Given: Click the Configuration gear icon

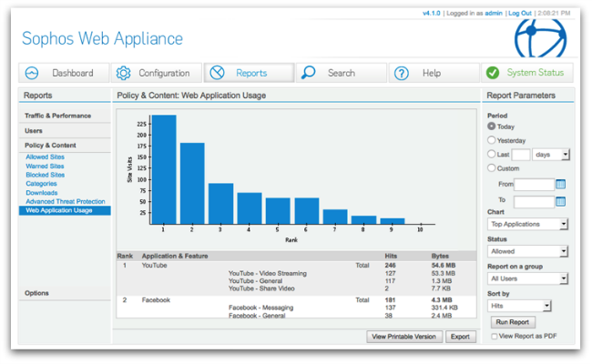Looking at the screenshot, I should tap(123, 73).
